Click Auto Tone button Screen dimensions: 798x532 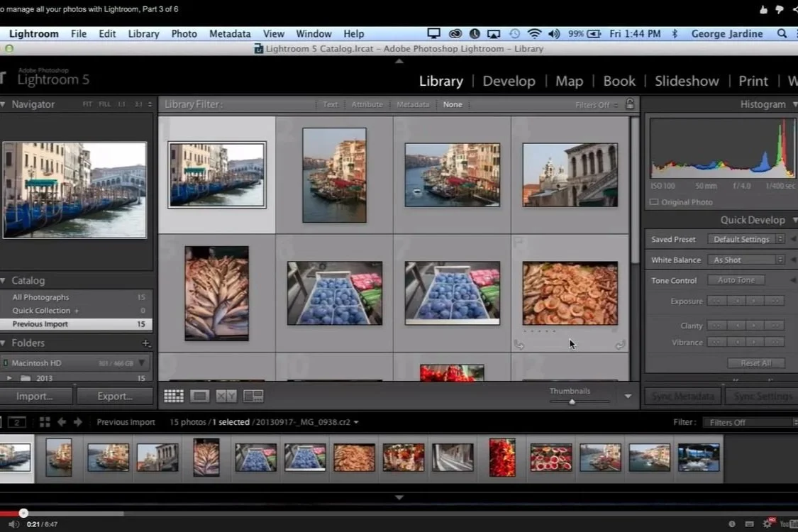pos(736,280)
